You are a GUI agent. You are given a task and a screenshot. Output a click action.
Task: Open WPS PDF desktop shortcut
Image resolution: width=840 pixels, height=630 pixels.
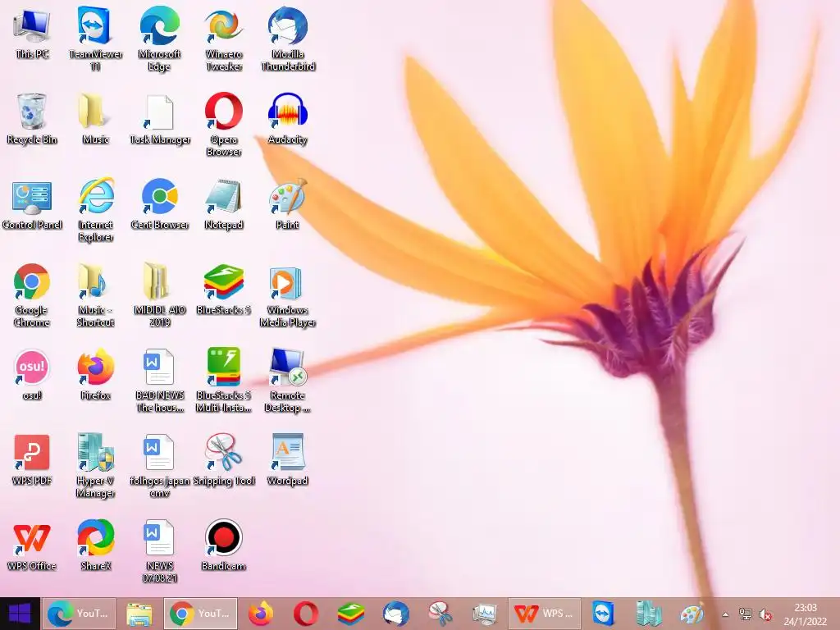point(32,460)
